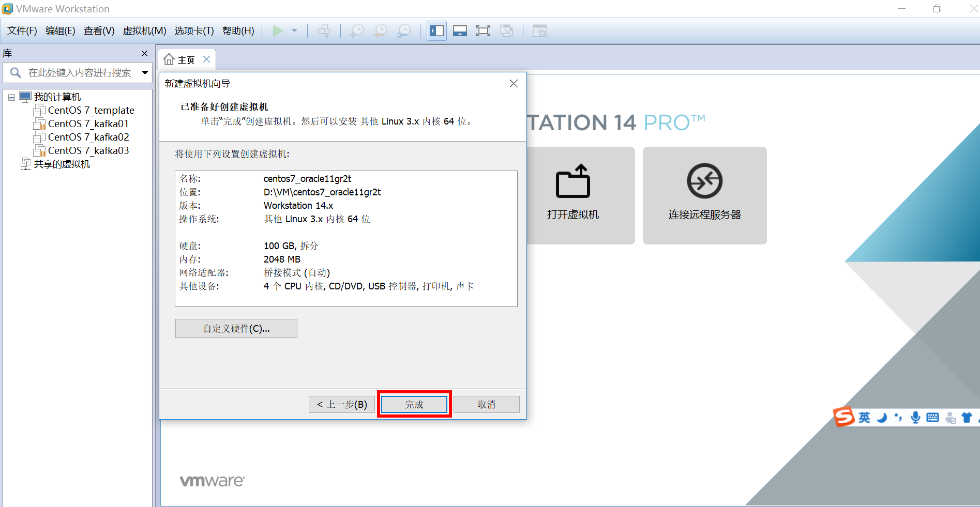This screenshot has height=507, width=980.
Task: Open the Sogou skin shirt icon
Action: 967,418
